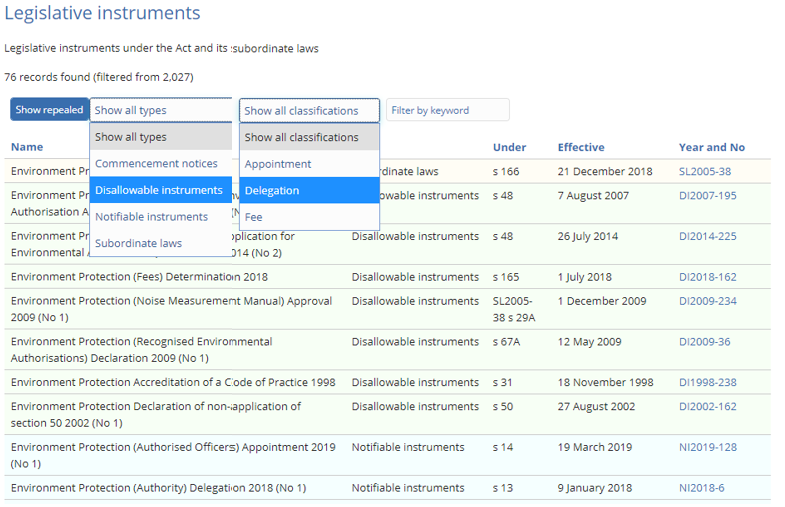This screenshot has width=785, height=507.
Task: Open the Show all classifications dropdown box
Action: (309, 111)
